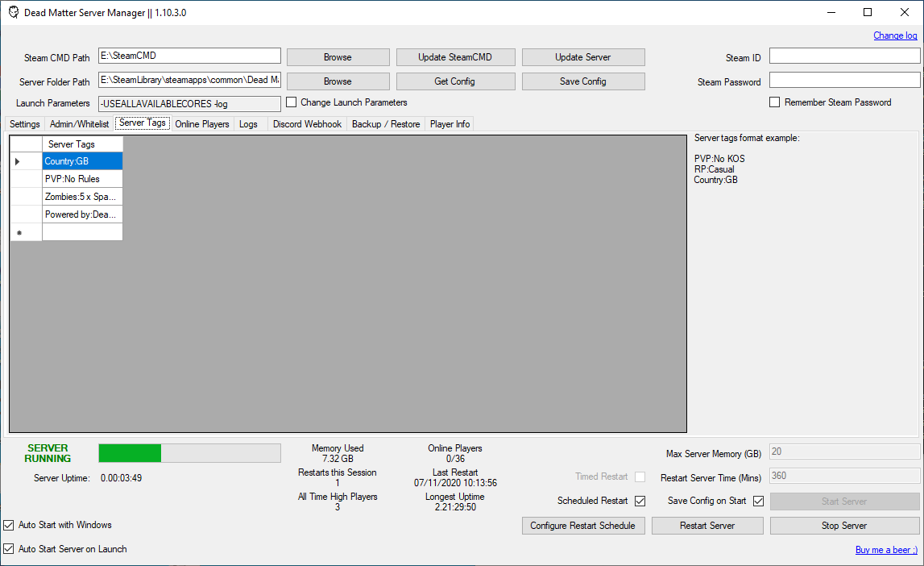Click Save Config
The height and width of the screenshot is (566, 924).
point(582,81)
